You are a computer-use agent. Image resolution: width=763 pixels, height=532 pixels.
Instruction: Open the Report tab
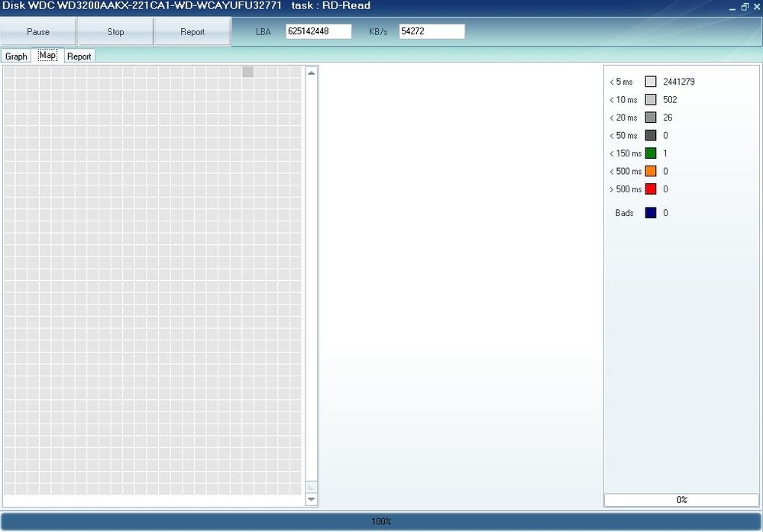[79, 56]
